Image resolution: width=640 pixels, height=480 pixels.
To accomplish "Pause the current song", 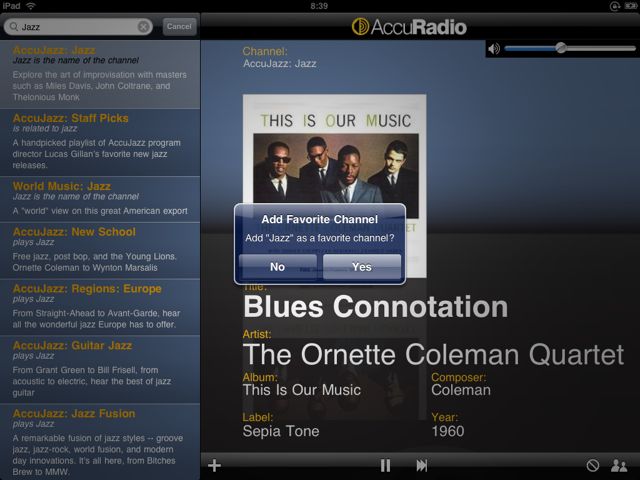I will (x=385, y=465).
